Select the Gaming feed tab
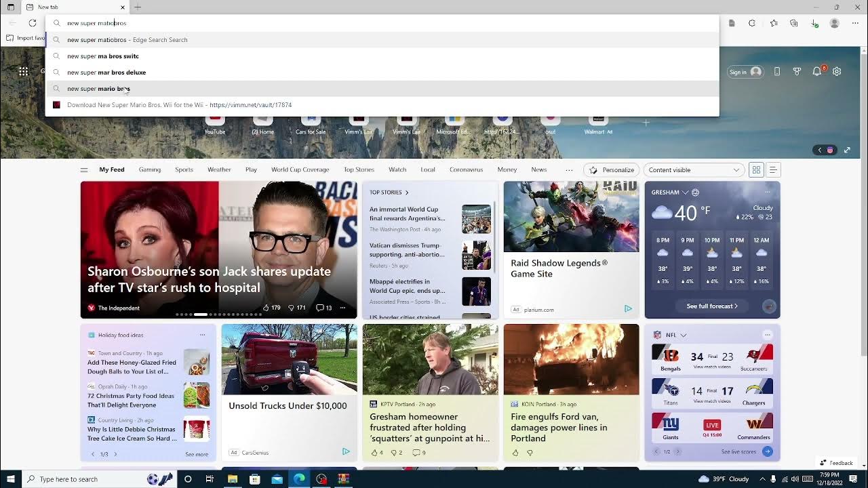This screenshot has width=868, height=488. pyautogui.click(x=150, y=169)
